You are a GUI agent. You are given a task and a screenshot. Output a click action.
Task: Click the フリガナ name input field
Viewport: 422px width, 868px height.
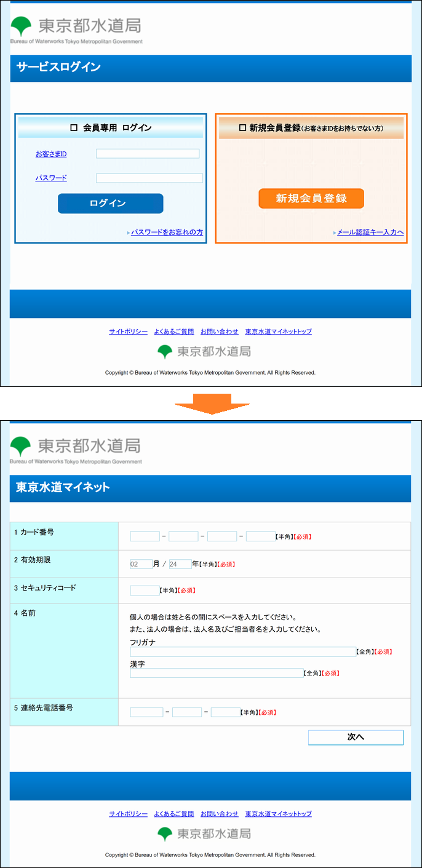243,652
